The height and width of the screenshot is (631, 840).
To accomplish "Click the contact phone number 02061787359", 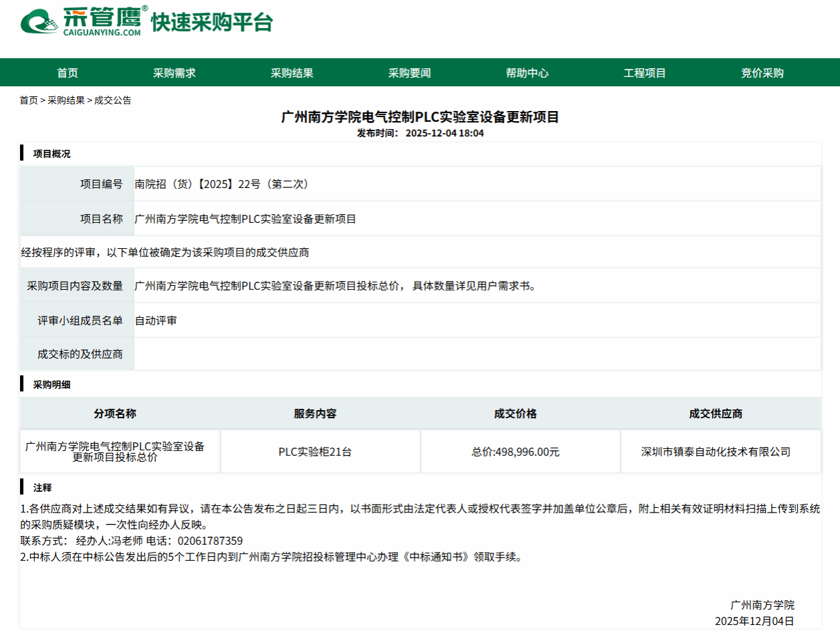I will tap(211, 541).
